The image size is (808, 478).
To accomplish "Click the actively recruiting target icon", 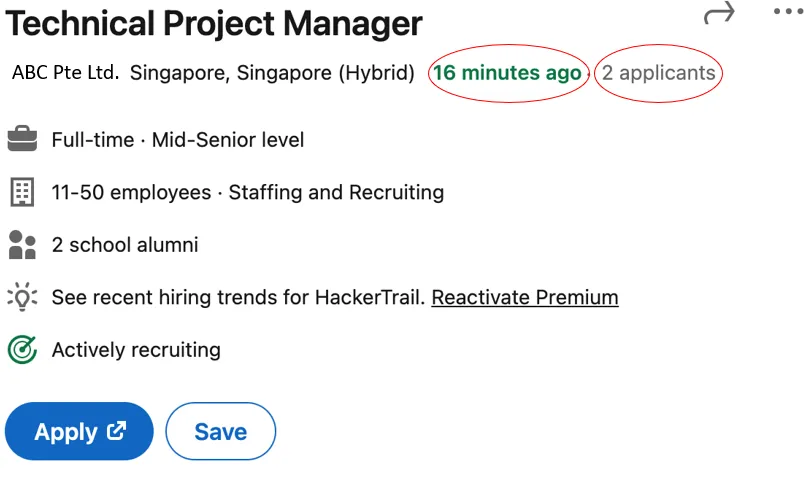I will pos(22,350).
